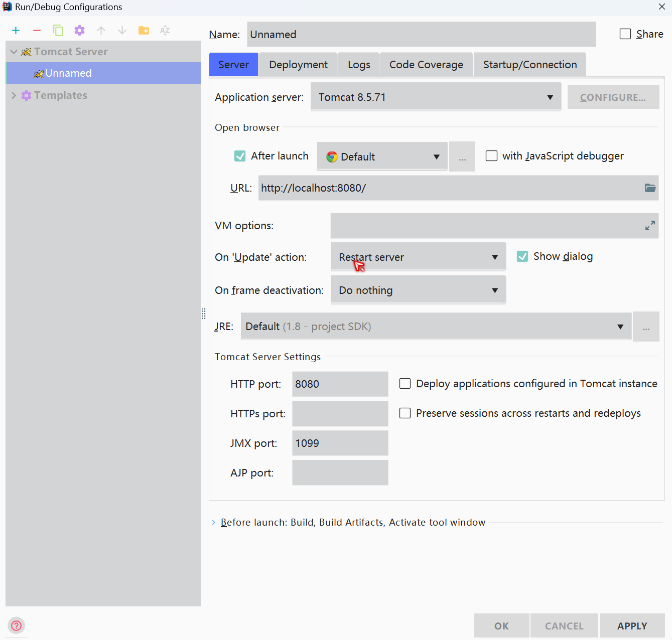Click the OK button

(501, 626)
